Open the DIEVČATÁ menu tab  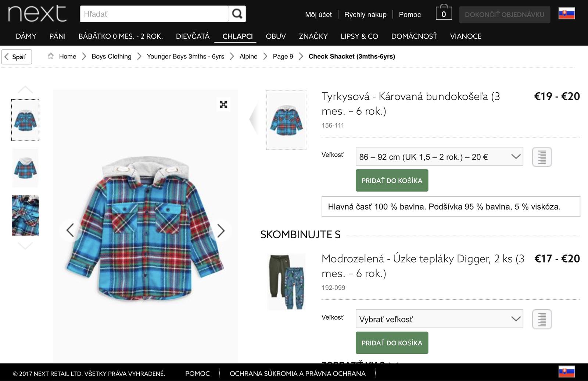[193, 36]
